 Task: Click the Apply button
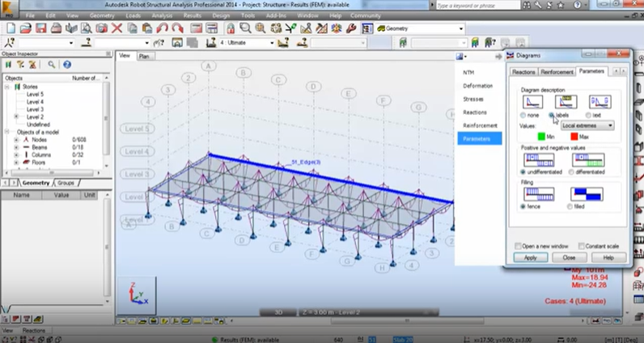[530, 257]
